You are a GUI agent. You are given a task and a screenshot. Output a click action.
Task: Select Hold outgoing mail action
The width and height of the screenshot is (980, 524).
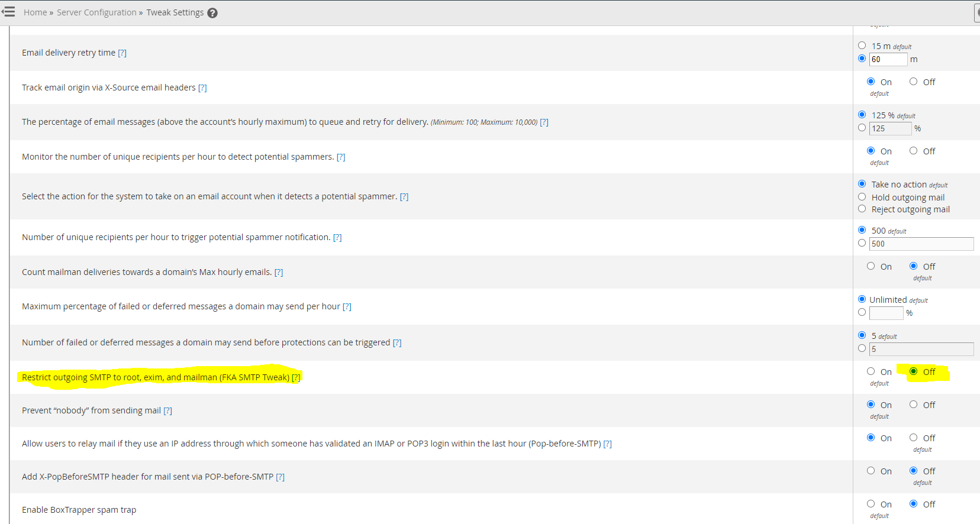(862, 197)
